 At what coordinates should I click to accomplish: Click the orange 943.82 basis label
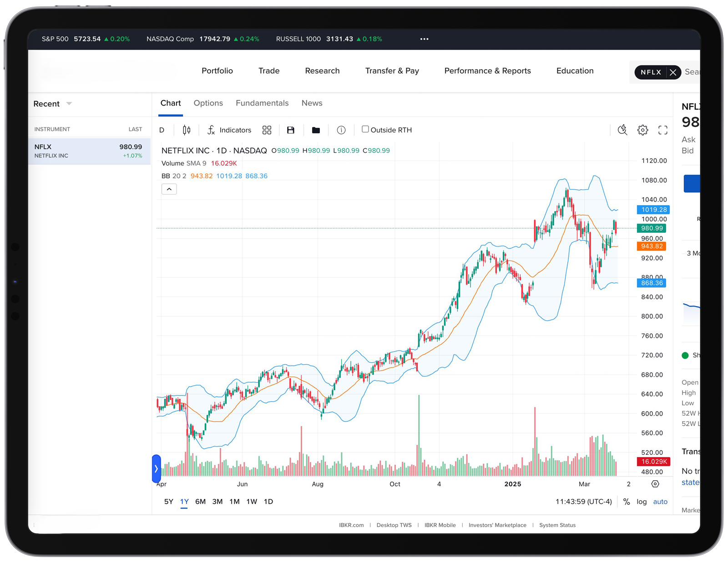pos(652,246)
